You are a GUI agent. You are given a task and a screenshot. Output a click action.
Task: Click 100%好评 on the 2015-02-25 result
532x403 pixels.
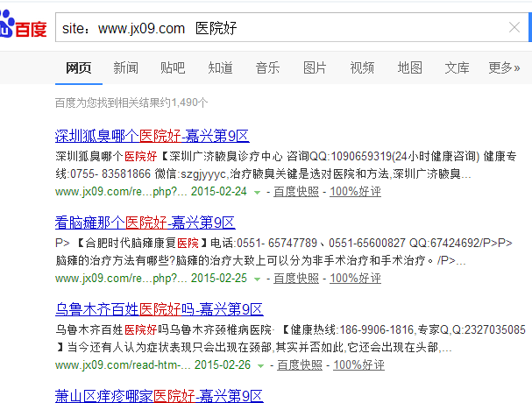(x=355, y=279)
